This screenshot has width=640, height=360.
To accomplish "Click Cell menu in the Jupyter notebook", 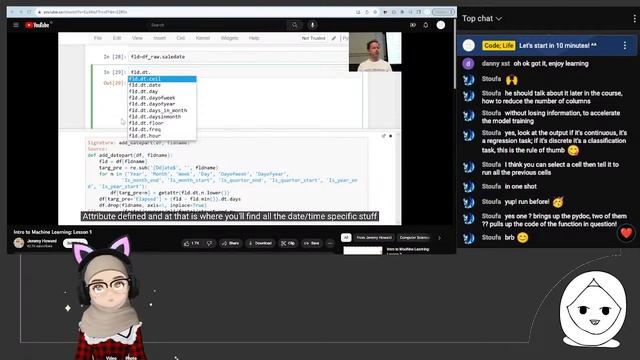I will click(180, 38).
